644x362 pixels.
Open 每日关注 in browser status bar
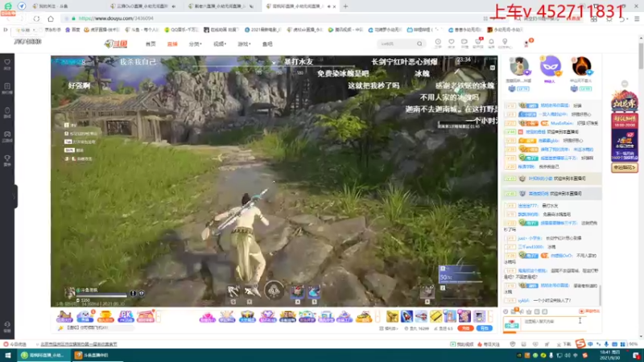click(489, 344)
